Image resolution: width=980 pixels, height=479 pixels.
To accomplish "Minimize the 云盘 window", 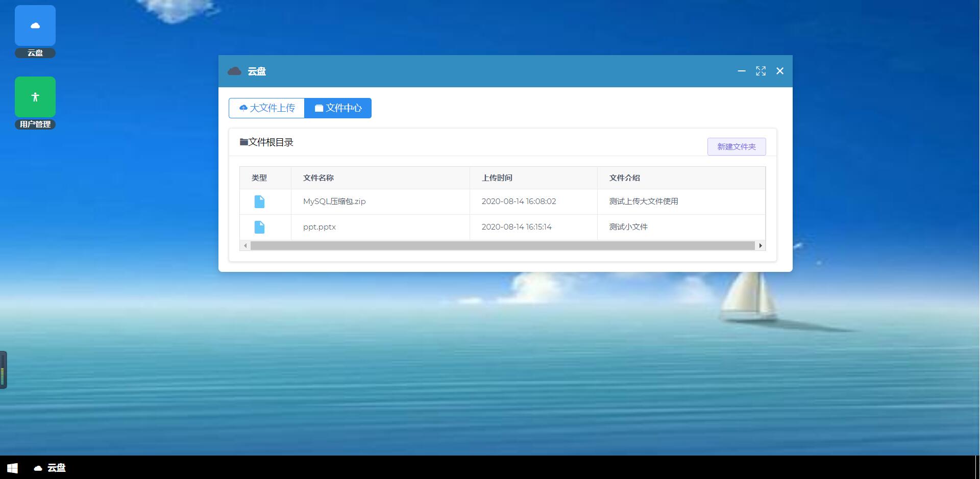I will pyautogui.click(x=742, y=71).
